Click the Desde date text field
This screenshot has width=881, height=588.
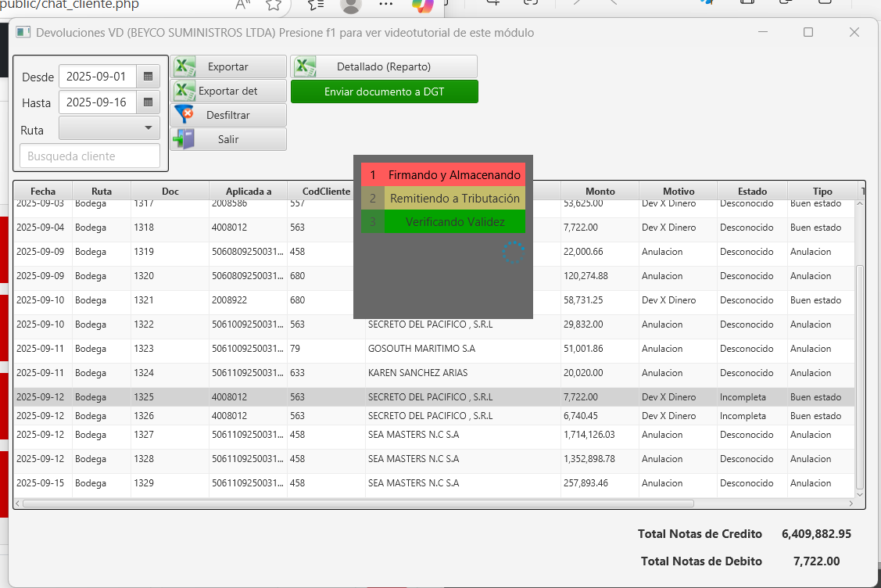[x=97, y=77]
